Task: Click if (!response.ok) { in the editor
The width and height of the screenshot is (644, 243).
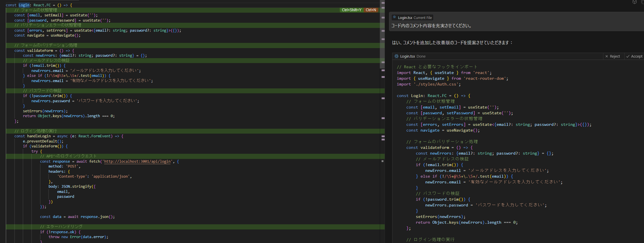Action: 61,232
